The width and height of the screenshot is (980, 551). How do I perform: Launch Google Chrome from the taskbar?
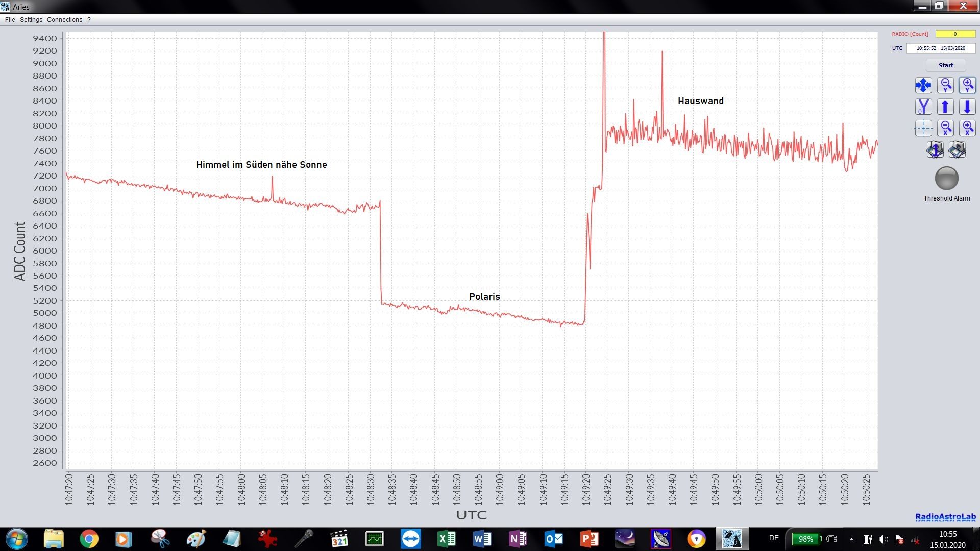(89, 539)
